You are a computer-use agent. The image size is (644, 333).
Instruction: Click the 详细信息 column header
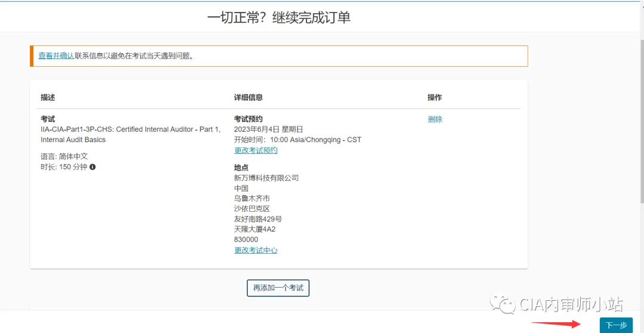point(249,97)
